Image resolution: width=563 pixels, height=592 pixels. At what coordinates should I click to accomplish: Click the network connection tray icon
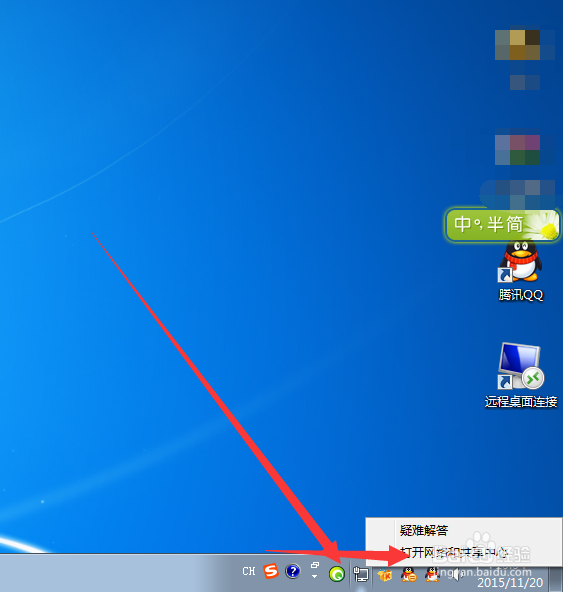[361, 574]
